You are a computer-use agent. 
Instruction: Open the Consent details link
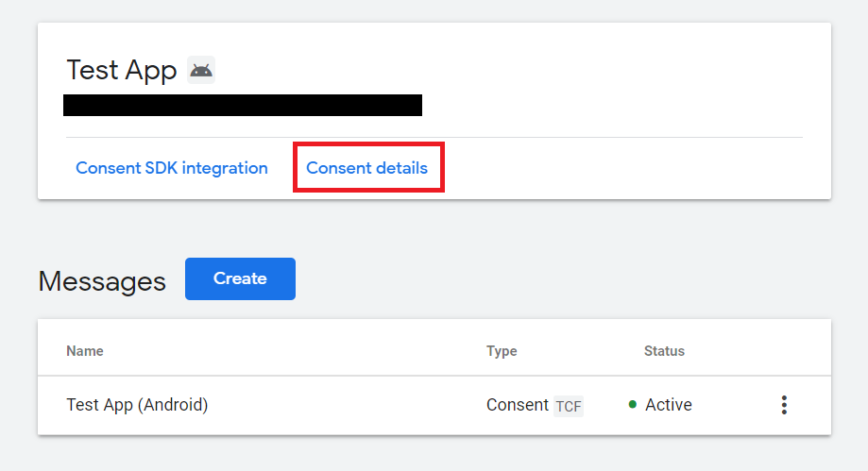pos(367,168)
